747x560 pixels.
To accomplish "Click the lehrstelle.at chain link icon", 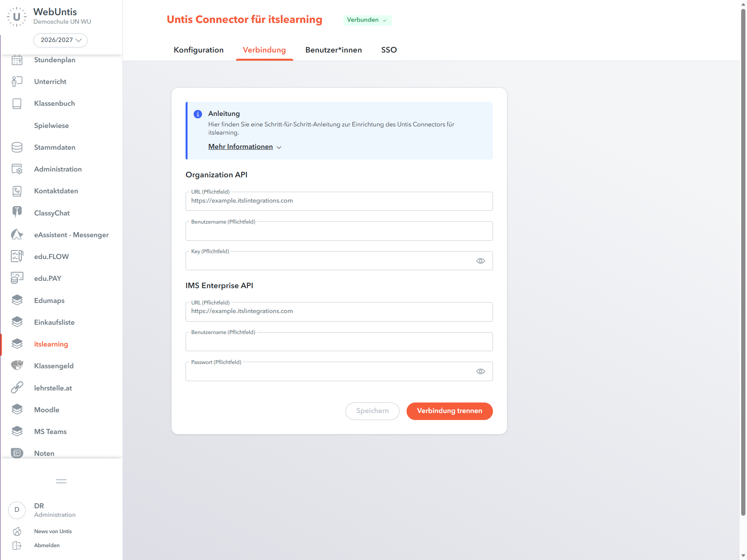I will pos(17,388).
